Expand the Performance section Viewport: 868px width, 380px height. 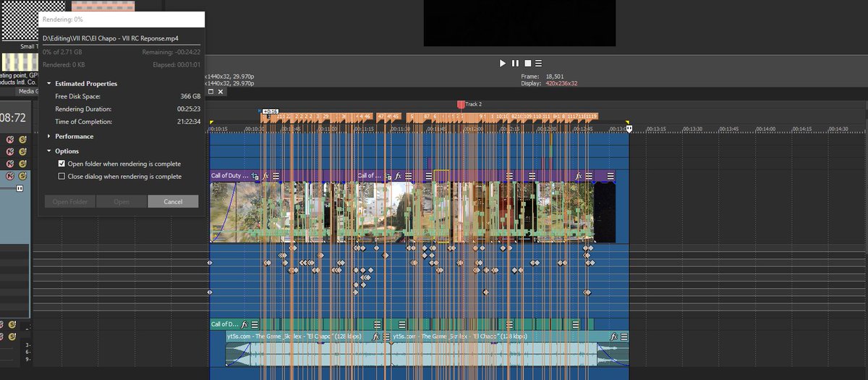point(49,136)
